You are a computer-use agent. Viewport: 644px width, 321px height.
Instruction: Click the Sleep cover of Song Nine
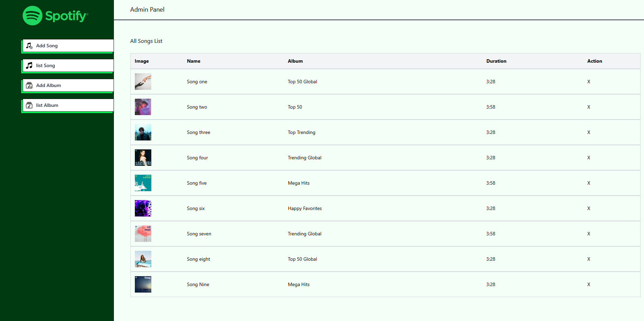point(143,284)
